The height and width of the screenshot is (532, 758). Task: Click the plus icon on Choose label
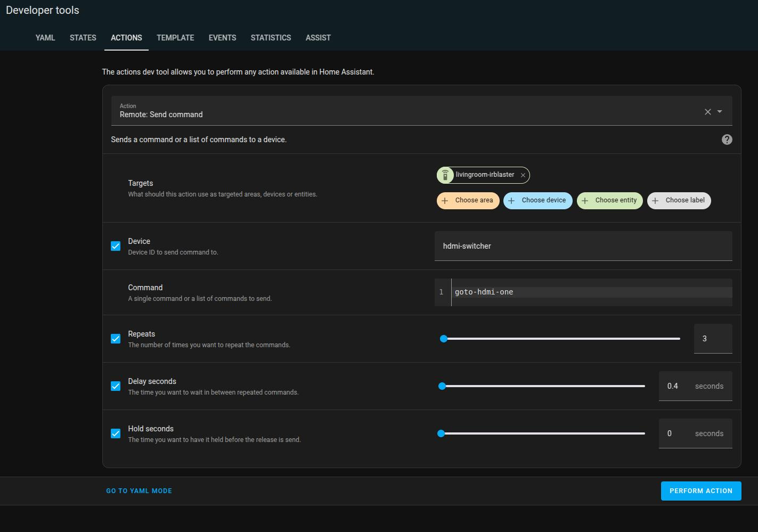point(655,201)
